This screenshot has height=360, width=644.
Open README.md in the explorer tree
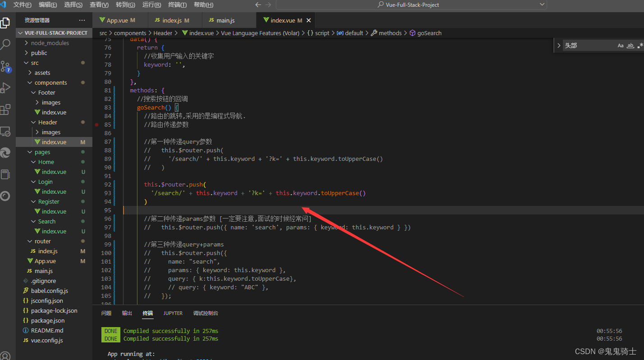click(54, 330)
